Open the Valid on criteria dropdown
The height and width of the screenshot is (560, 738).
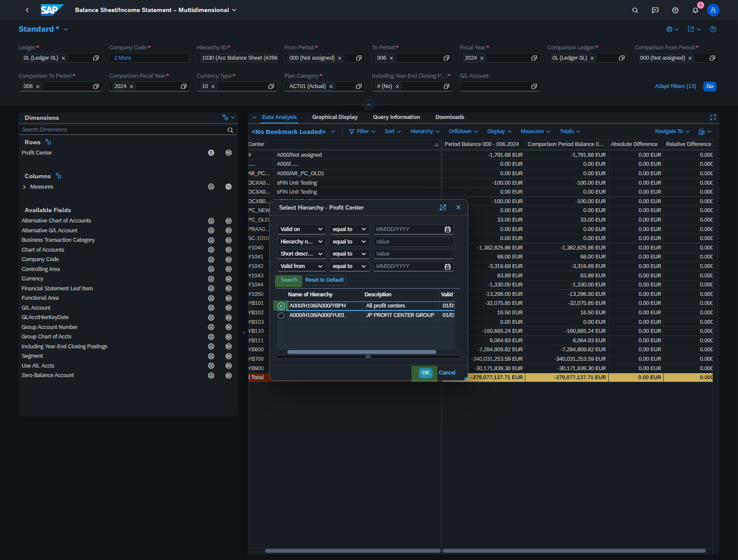click(x=302, y=229)
